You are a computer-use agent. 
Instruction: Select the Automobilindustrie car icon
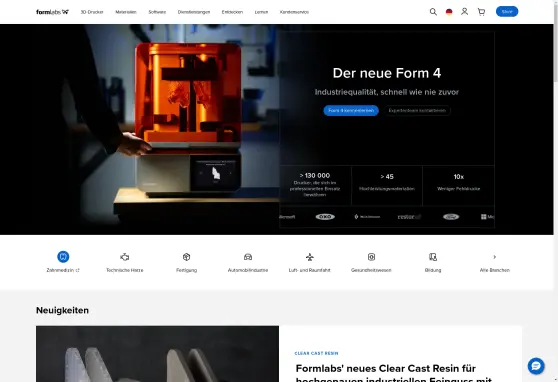click(x=248, y=257)
